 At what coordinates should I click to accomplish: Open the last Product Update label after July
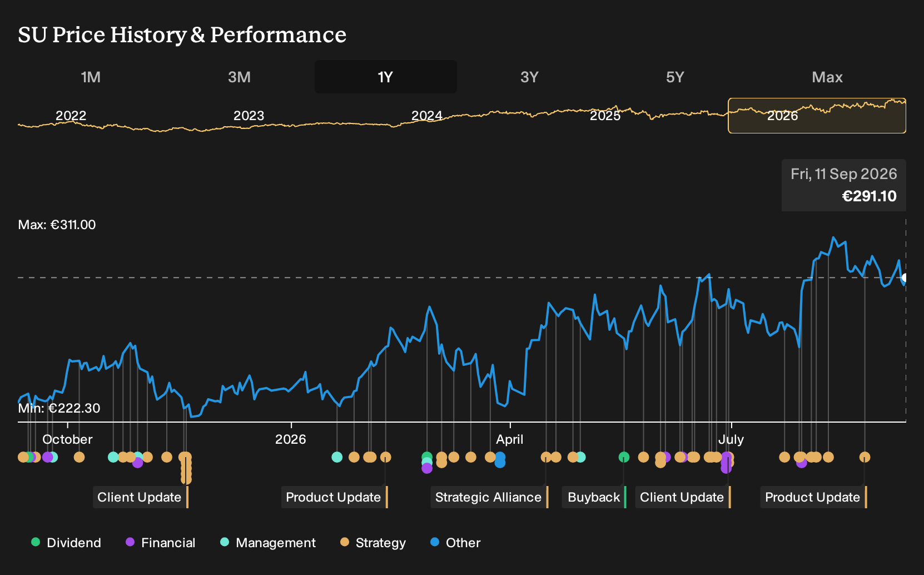point(813,497)
